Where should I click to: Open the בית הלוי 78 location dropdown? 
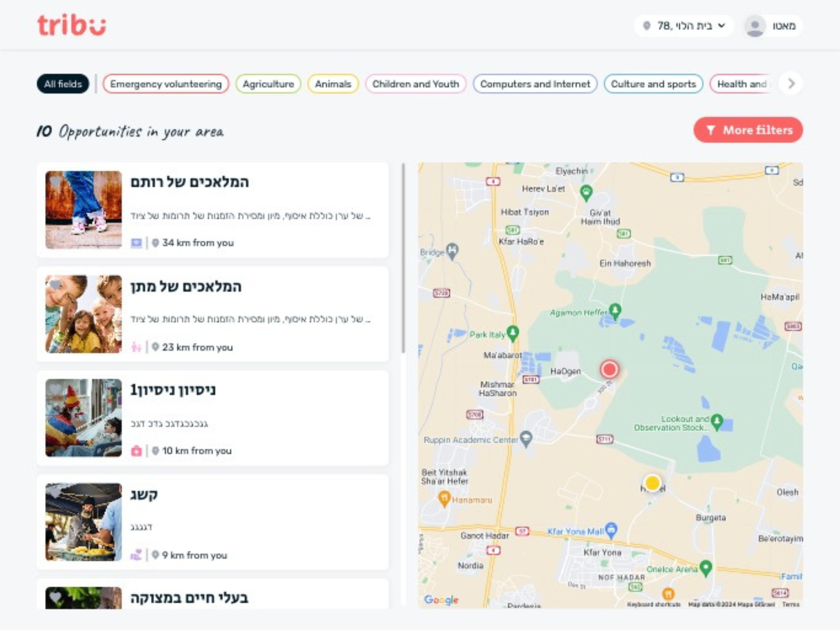pos(683,26)
